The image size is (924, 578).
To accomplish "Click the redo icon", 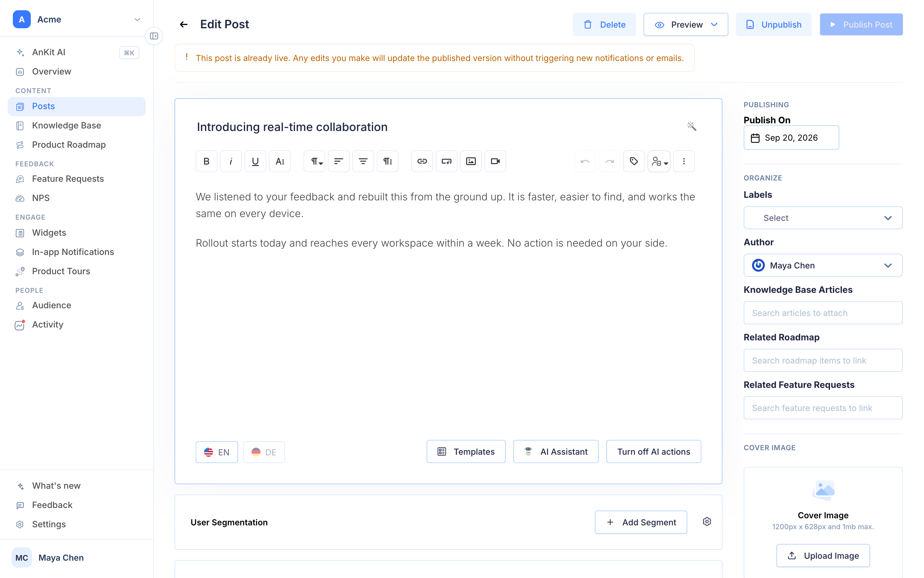I will pyautogui.click(x=609, y=161).
